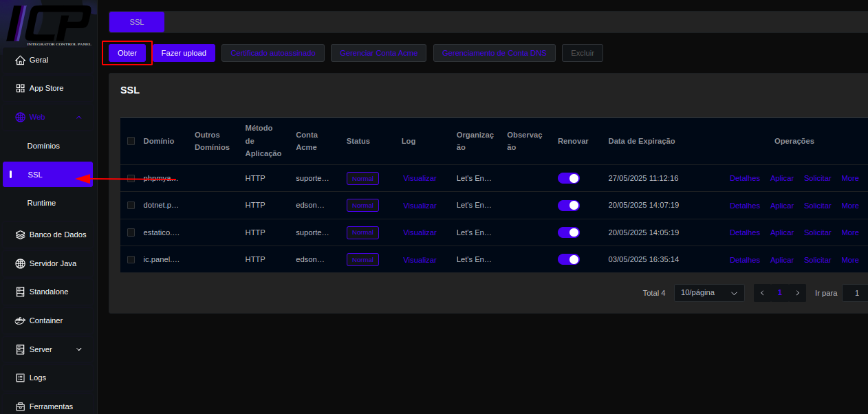Screen dimensions: 868x414
Task: Open More options for the dotnet.p... row
Action: coord(850,206)
